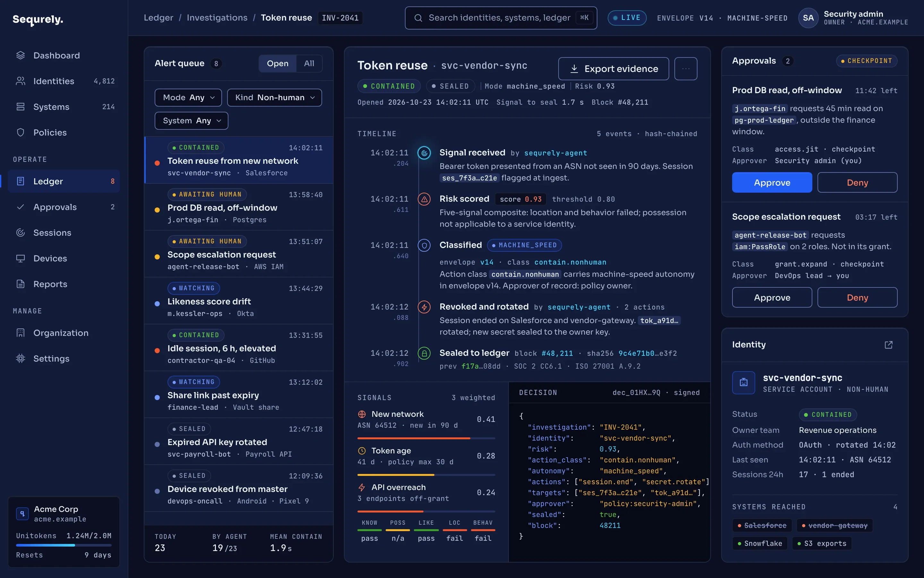This screenshot has height=578, width=924.
Task: Click the New network weight bar
Action: 426,438
